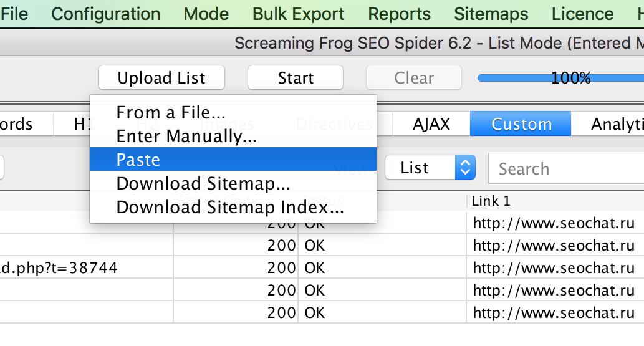The height and width of the screenshot is (346, 644).
Task: Click the 100% crawl progress bar
Action: tap(560, 78)
